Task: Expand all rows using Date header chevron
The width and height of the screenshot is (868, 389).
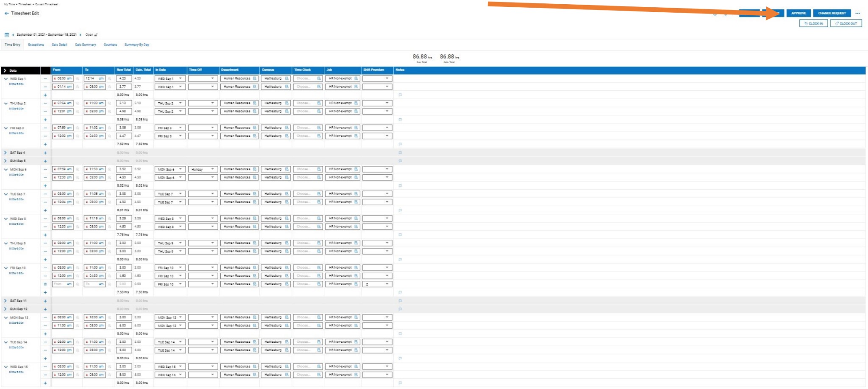Action: 5,70
